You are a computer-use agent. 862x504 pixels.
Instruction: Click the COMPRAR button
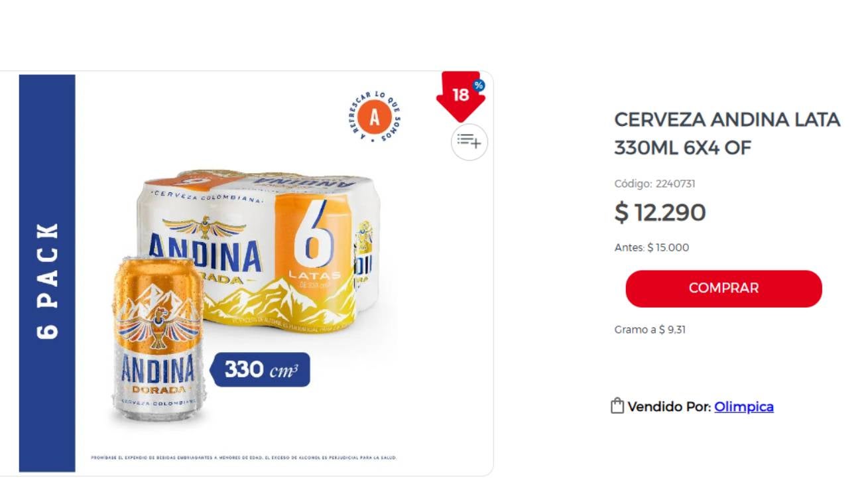click(723, 288)
